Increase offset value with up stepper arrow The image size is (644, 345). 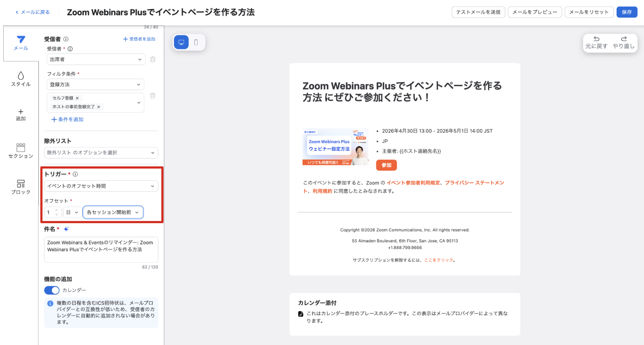tap(56, 210)
